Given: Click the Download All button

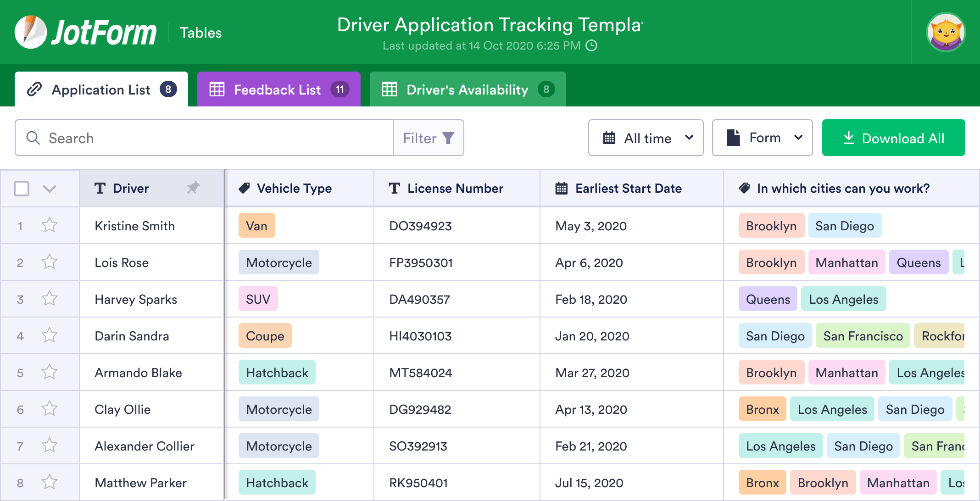Looking at the screenshot, I should point(894,138).
